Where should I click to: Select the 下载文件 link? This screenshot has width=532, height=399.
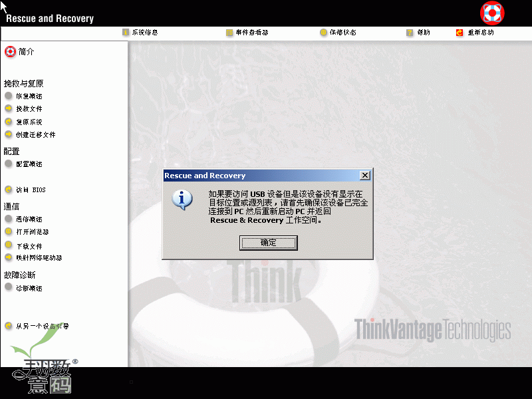[29, 246]
